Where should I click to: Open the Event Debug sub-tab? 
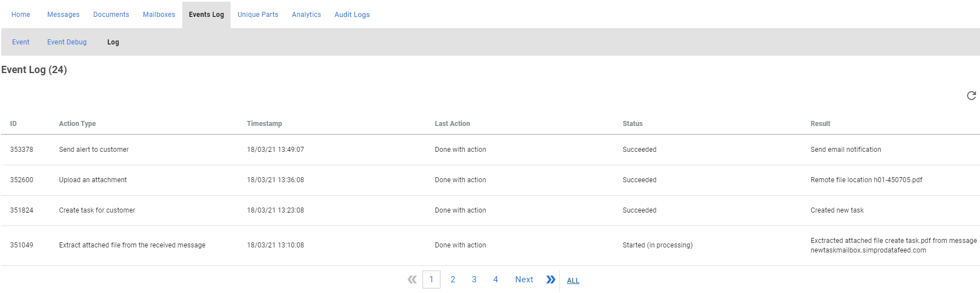[x=67, y=42]
